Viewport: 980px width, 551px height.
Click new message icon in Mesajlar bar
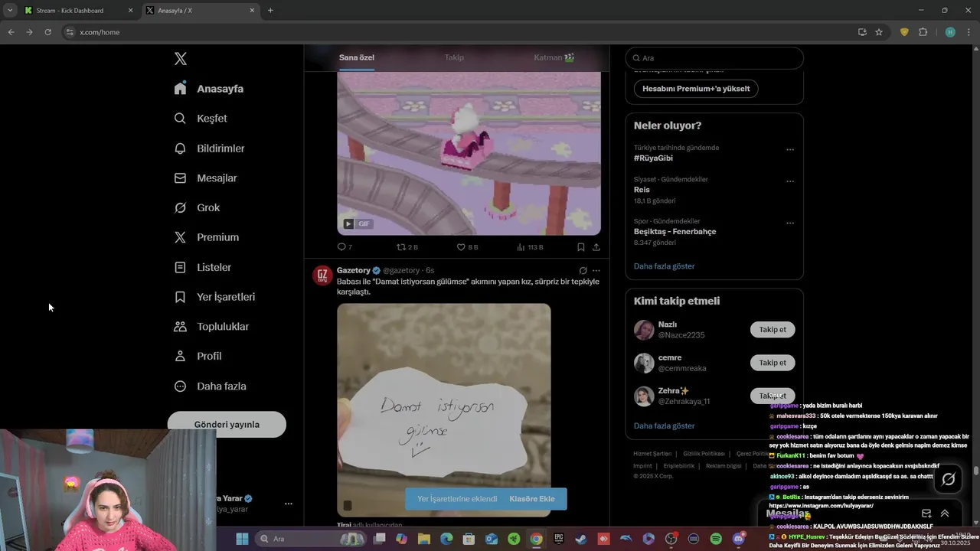(x=926, y=514)
